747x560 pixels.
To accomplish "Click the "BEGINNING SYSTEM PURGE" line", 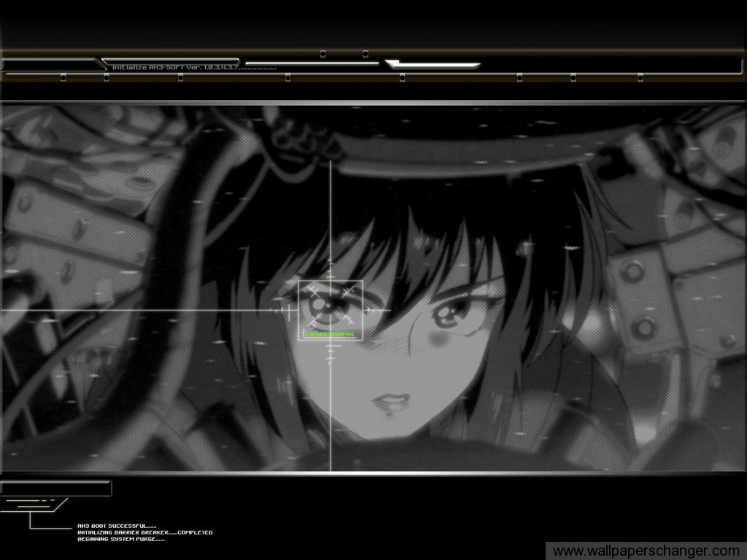I will pos(121,539).
